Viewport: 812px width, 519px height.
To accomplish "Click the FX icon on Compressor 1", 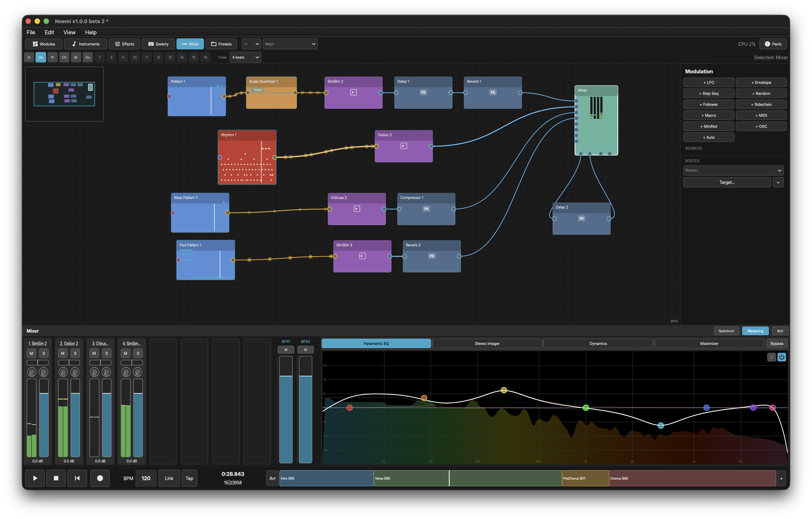I will click(426, 209).
